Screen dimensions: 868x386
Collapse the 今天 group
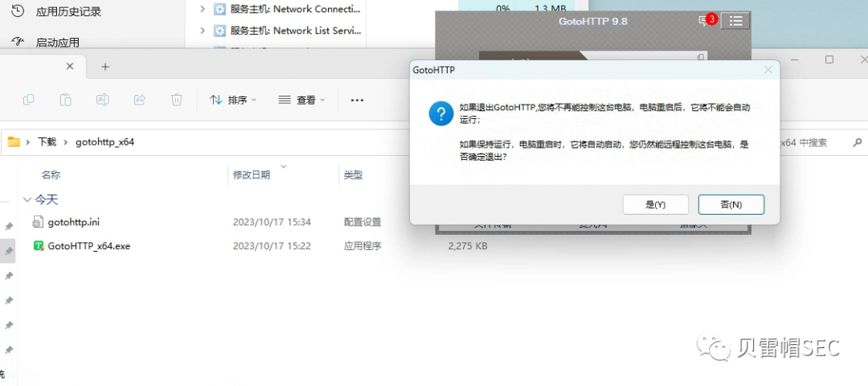(x=27, y=199)
